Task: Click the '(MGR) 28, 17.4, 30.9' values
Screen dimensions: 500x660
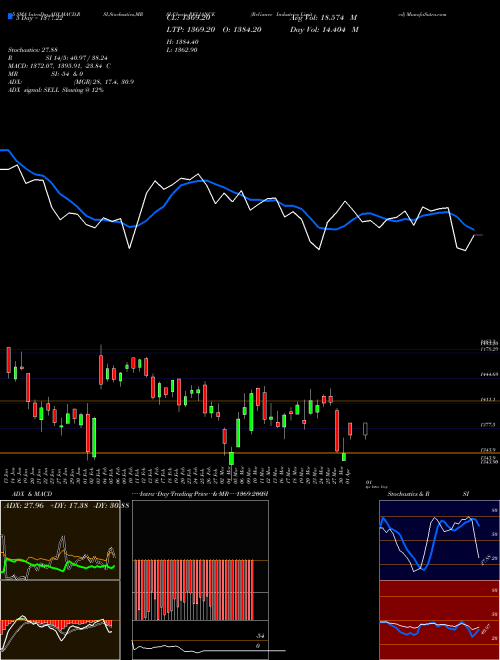Action: 104,82
